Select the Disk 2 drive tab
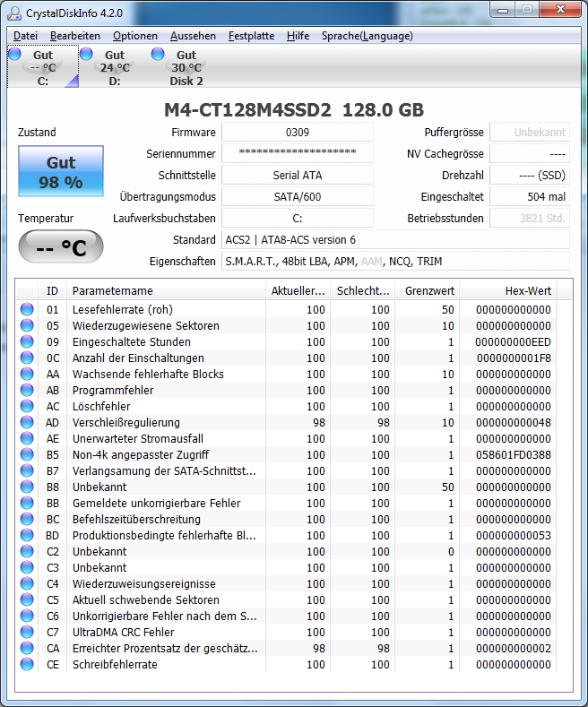This screenshot has height=707, width=588. click(186, 67)
